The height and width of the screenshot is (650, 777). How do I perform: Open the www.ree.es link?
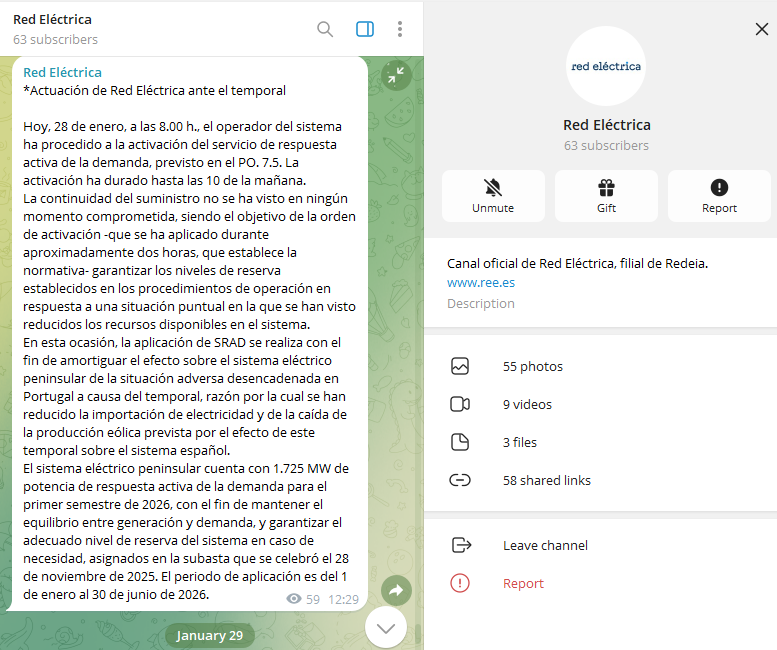pyautogui.click(x=481, y=283)
